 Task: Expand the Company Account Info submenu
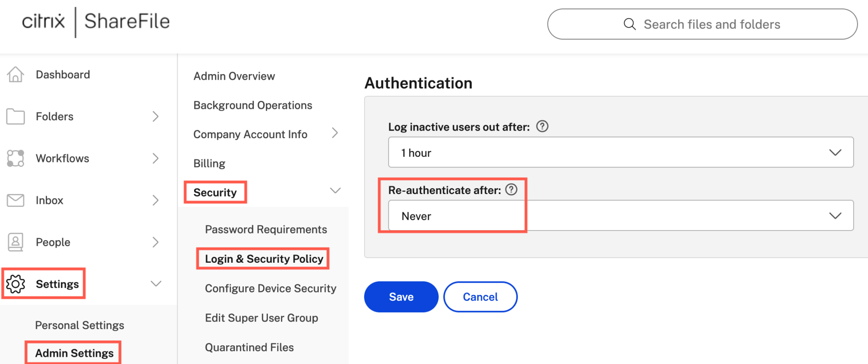point(335,133)
